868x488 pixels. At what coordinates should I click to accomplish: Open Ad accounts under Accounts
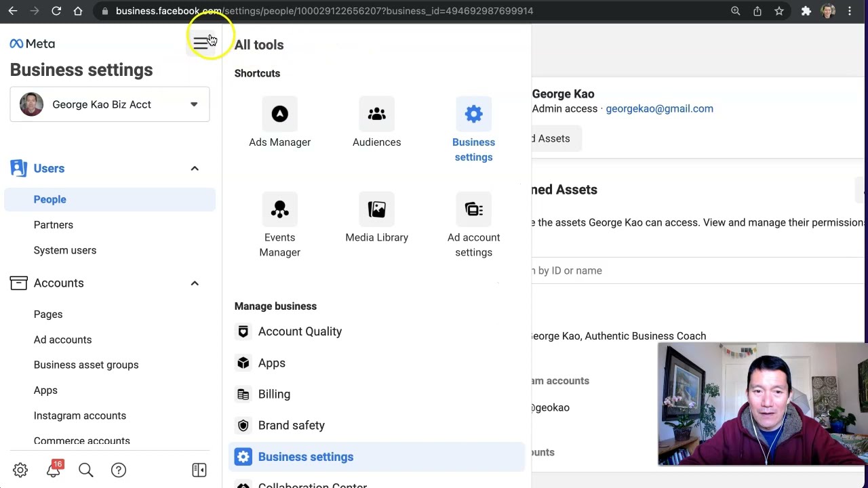coord(62,340)
